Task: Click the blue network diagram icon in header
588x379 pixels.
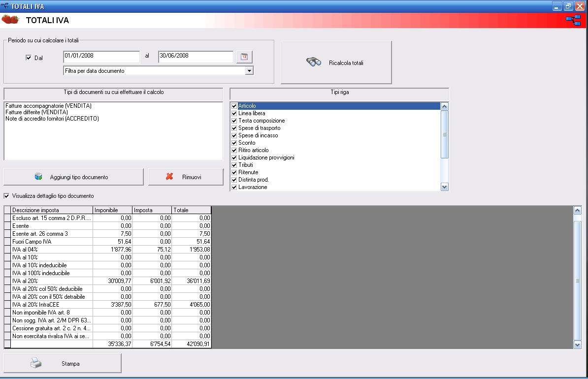Action: 573,20
